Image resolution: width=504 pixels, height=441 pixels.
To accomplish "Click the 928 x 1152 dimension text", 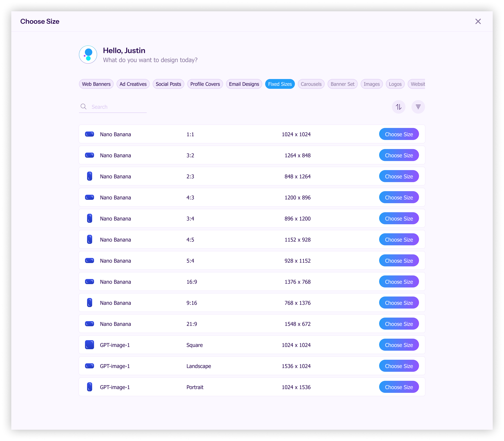I will click(x=298, y=261).
